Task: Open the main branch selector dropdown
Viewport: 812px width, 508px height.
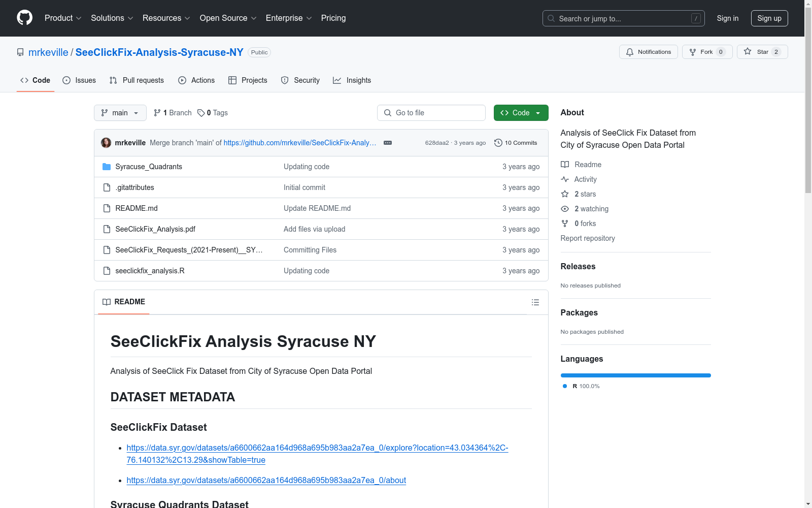Action: click(120, 113)
